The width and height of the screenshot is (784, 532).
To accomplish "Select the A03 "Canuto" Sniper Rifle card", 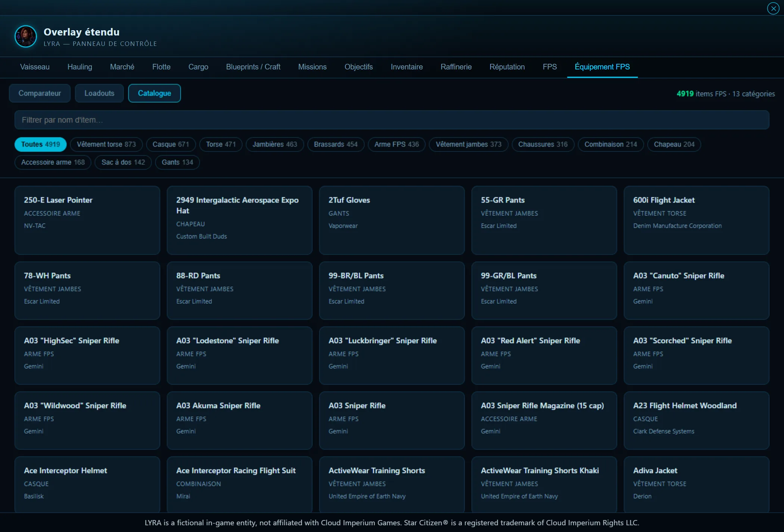I will (697, 290).
